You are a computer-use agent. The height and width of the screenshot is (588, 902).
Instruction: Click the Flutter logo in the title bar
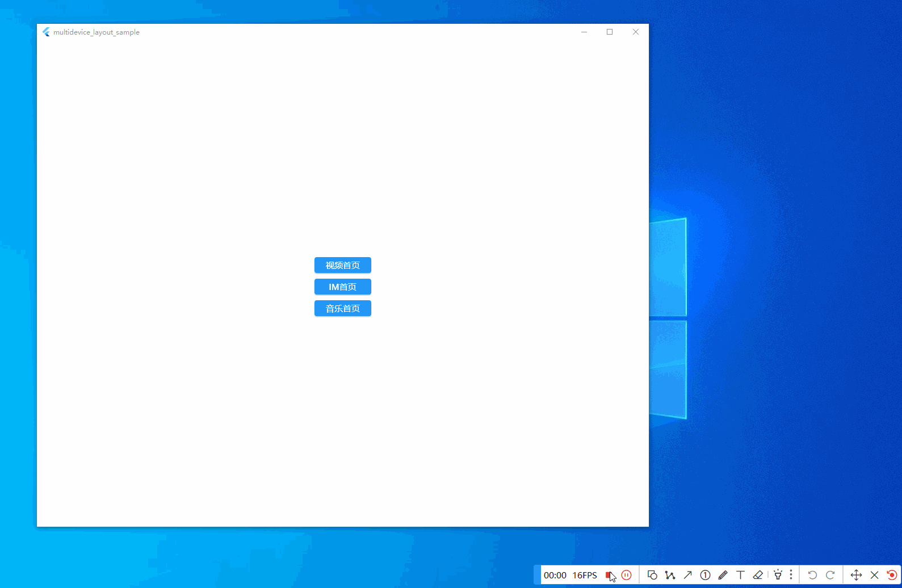[46, 32]
